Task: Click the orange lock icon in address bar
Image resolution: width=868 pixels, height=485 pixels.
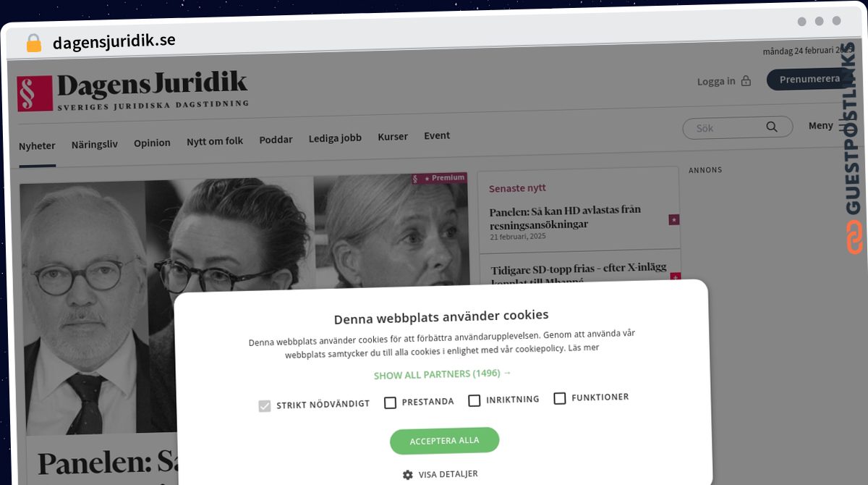Action: [33, 43]
